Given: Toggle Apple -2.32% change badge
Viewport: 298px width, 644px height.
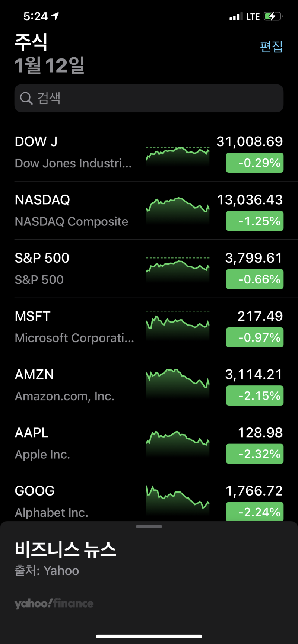Looking at the screenshot, I should [255, 454].
